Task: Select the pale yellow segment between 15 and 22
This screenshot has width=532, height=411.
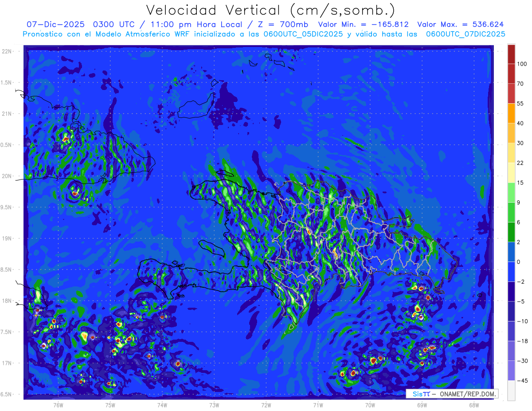Action: (511, 172)
